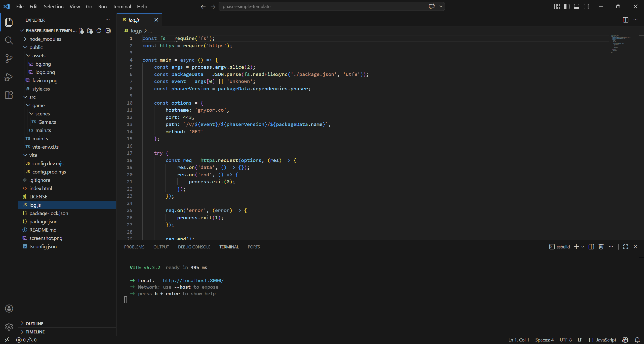Image resolution: width=644 pixels, height=344 pixels.
Task: Open the Search view in activity bar
Action: click(x=9, y=40)
